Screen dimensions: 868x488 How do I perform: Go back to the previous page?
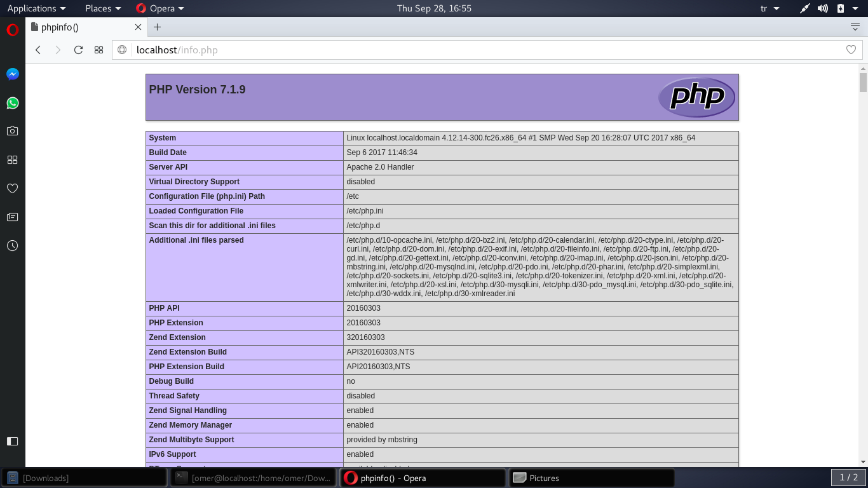(x=38, y=50)
